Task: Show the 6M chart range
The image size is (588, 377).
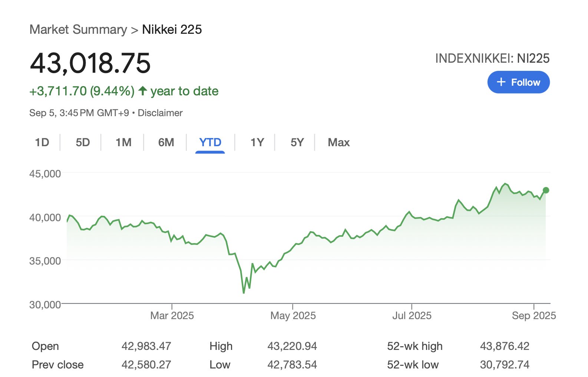Action: point(166,142)
